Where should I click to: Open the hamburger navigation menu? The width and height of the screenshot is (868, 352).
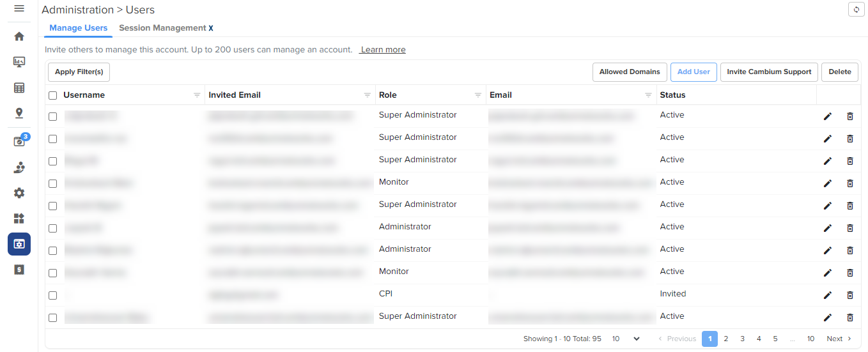(19, 9)
